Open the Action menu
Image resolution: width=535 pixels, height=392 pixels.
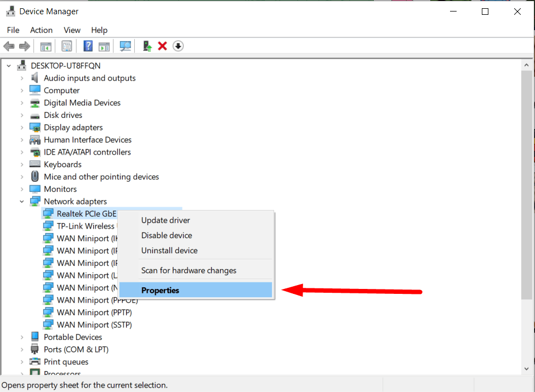41,30
